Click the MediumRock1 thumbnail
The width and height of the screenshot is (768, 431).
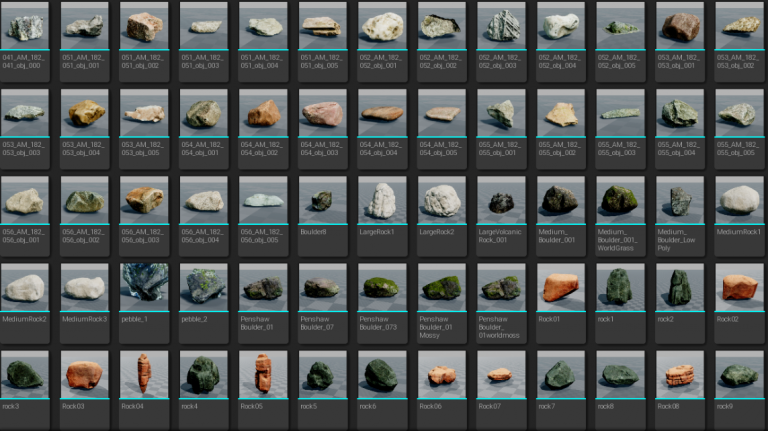739,200
